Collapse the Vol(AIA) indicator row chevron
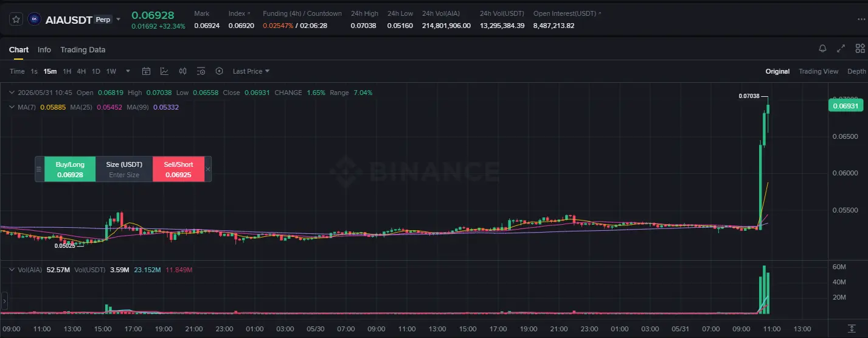This screenshot has height=338, width=868. coord(13,269)
